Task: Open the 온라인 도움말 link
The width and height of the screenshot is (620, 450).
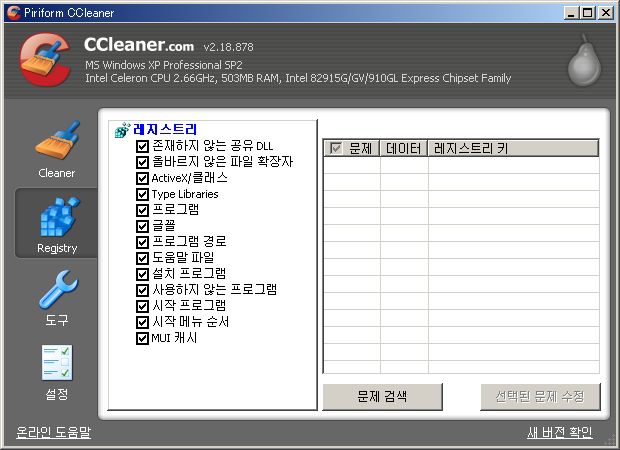Action: (x=54, y=432)
